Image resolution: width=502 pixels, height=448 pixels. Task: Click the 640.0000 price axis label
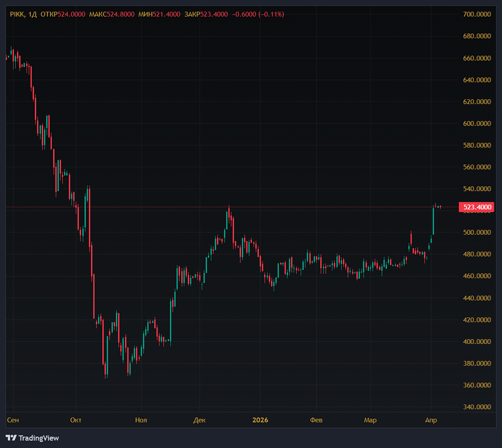[477, 80]
